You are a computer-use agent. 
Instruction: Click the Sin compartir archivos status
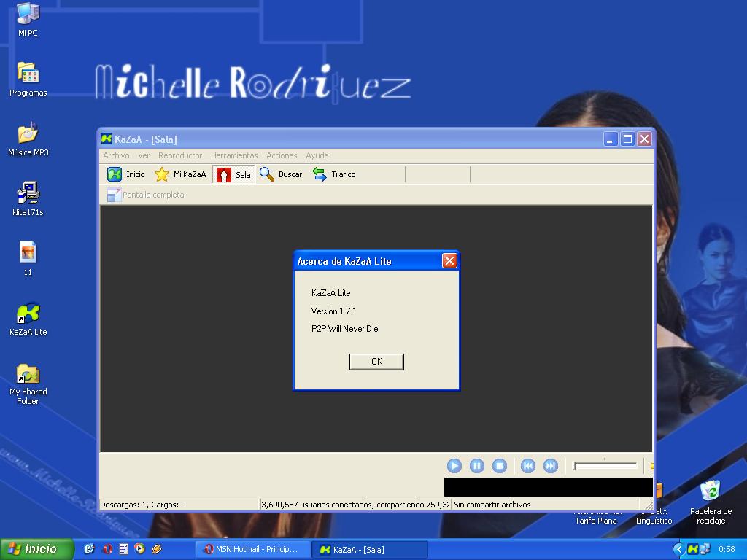tap(545, 505)
